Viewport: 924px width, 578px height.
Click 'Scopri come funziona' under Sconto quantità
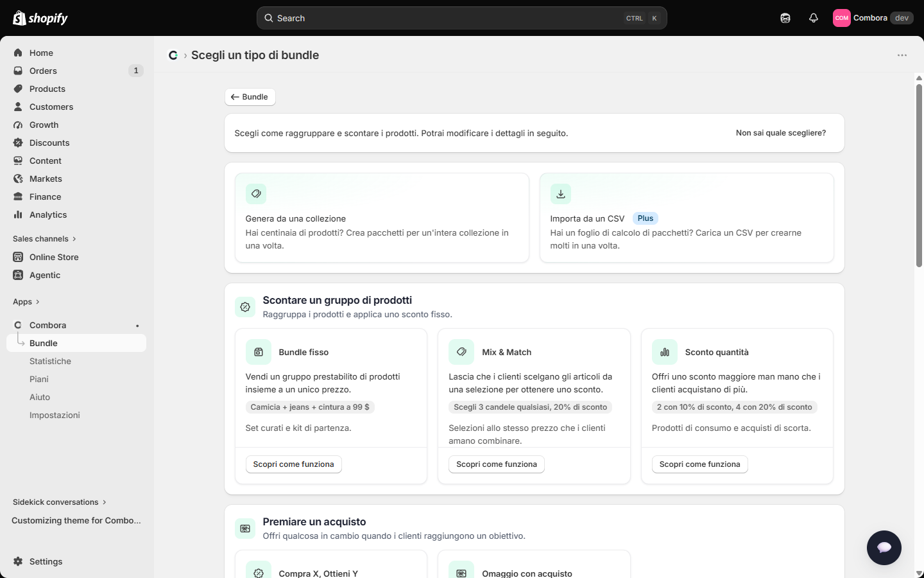(x=700, y=464)
